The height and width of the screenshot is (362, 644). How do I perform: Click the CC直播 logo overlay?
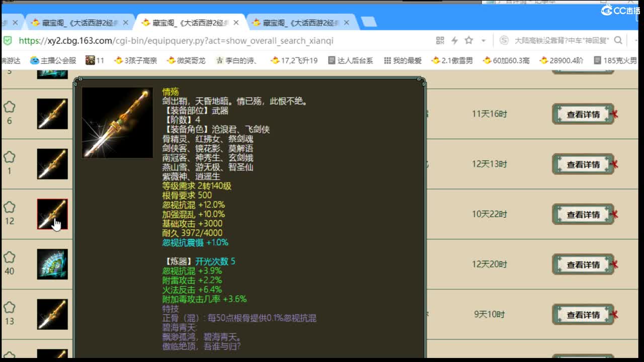click(620, 10)
